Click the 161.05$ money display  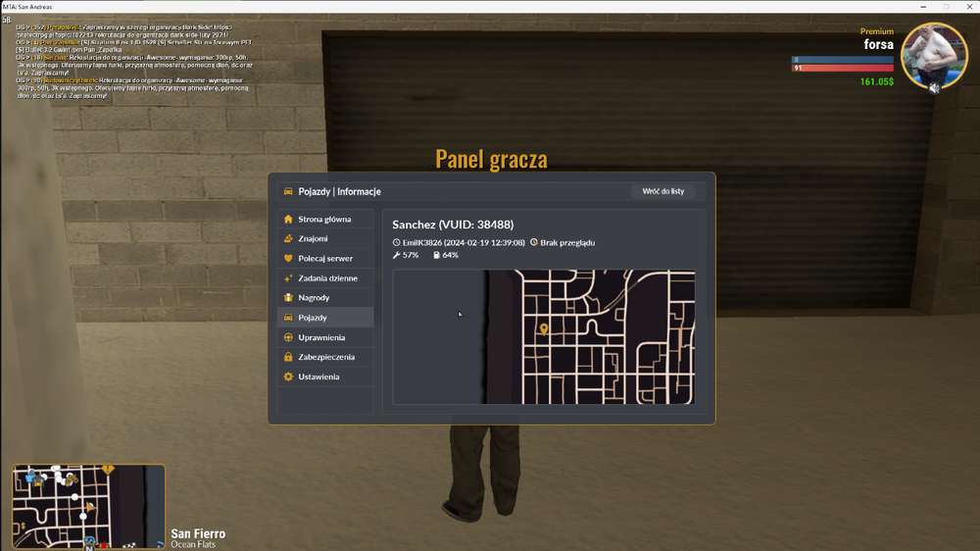pyautogui.click(x=877, y=82)
